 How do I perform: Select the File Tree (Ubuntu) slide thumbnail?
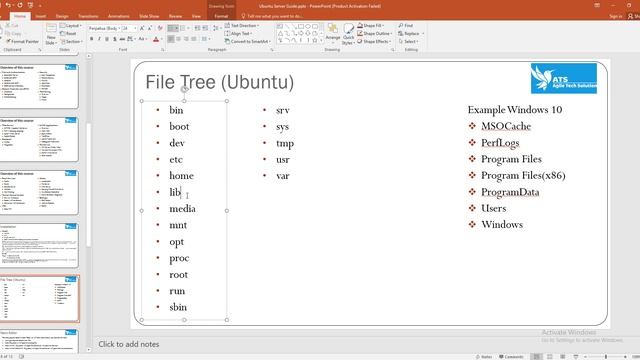(39, 298)
